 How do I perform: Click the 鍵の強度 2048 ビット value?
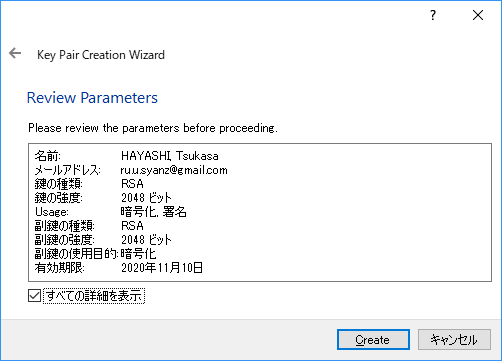(x=146, y=198)
